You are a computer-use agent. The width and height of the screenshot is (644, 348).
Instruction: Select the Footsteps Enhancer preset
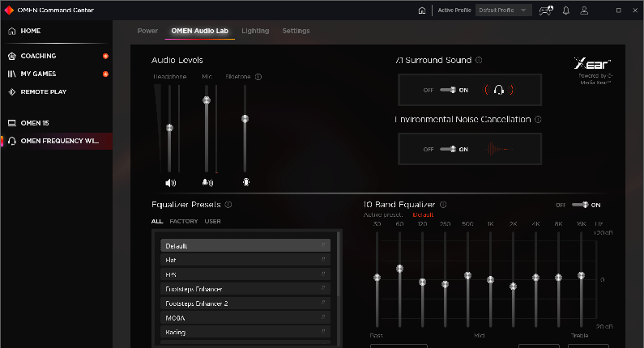tap(245, 288)
